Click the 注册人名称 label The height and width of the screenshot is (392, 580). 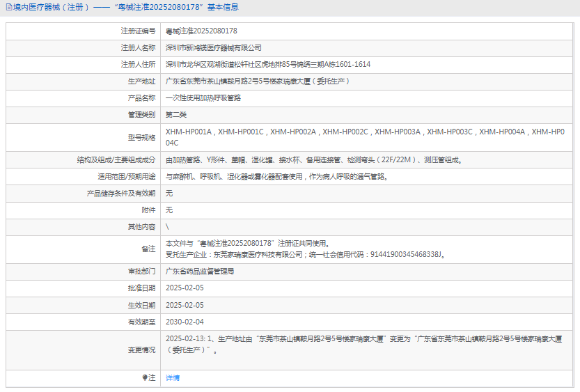pyautogui.click(x=138, y=48)
